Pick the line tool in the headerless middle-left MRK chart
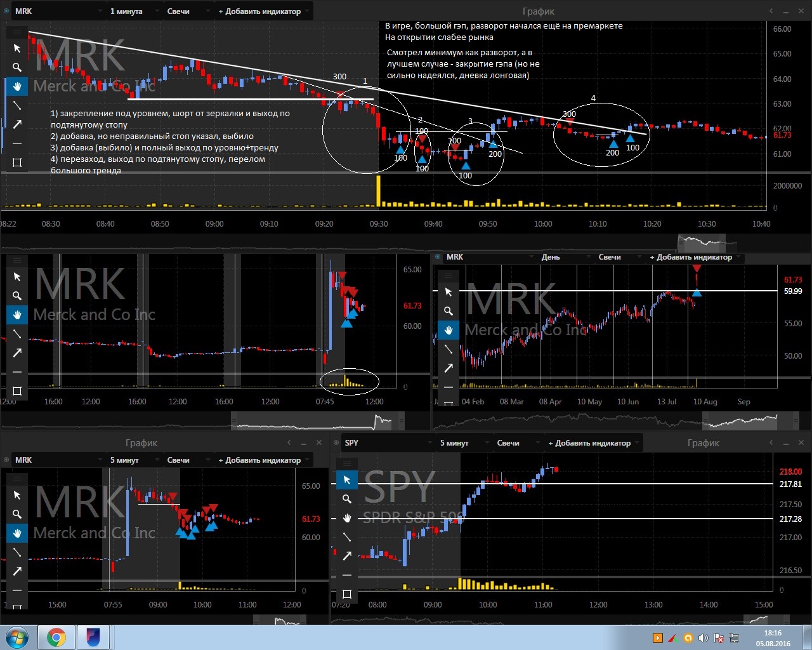812x650 pixels. pos(17,334)
